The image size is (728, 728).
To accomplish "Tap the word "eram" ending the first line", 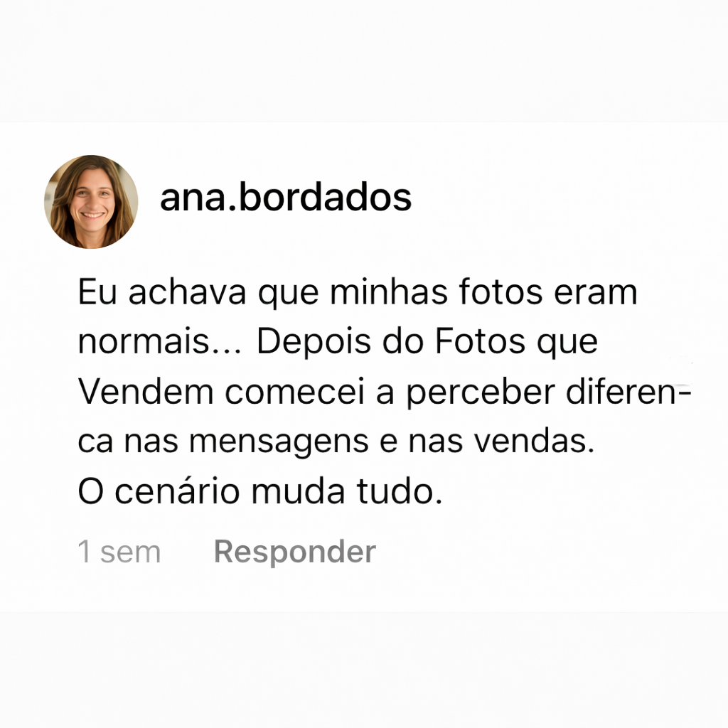I will pyautogui.click(x=596, y=294).
